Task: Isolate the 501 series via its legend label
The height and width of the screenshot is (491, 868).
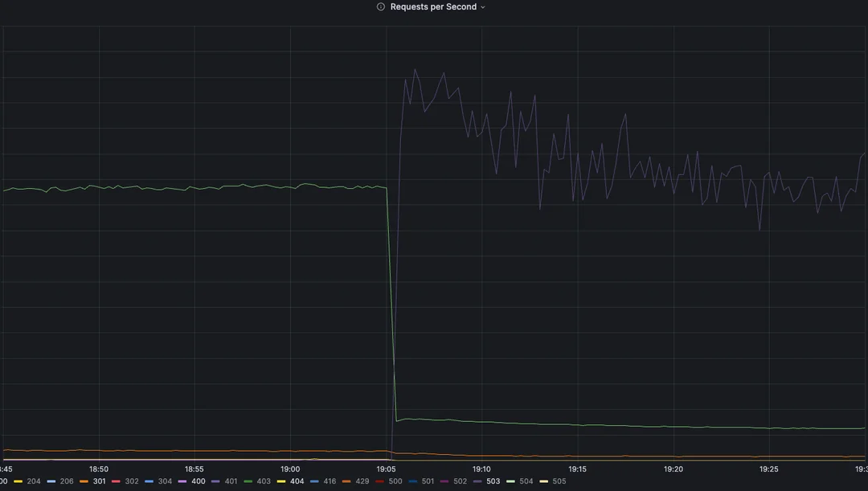Action: pyautogui.click(x=428, y=481)
